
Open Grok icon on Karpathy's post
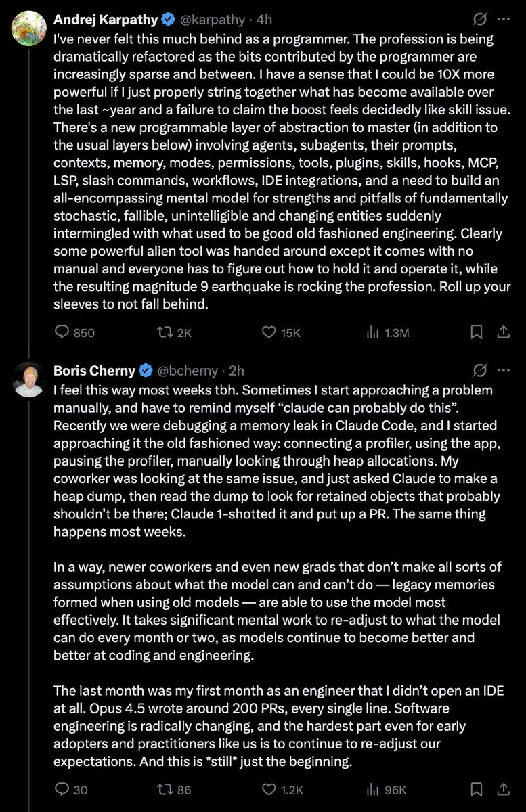479,20
